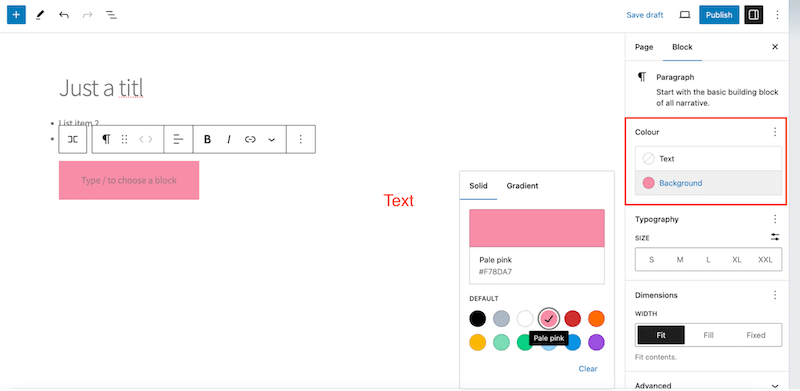The height and width of the screenshot is (391, 800).
Task: Choose font size XXL
Action: coord(765,260)
